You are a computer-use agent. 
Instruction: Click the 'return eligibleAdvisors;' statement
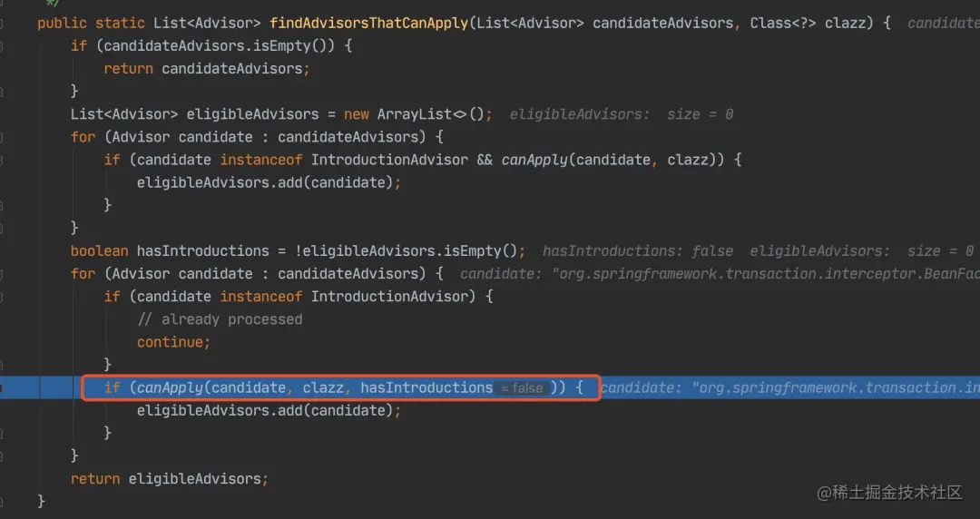(x=170, y=479)
